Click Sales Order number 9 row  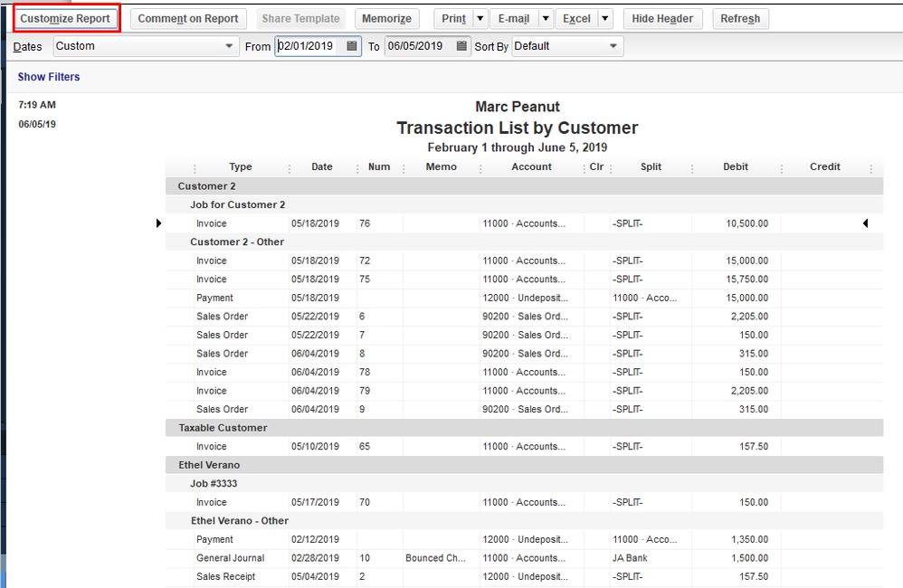[x=524, y=409]
